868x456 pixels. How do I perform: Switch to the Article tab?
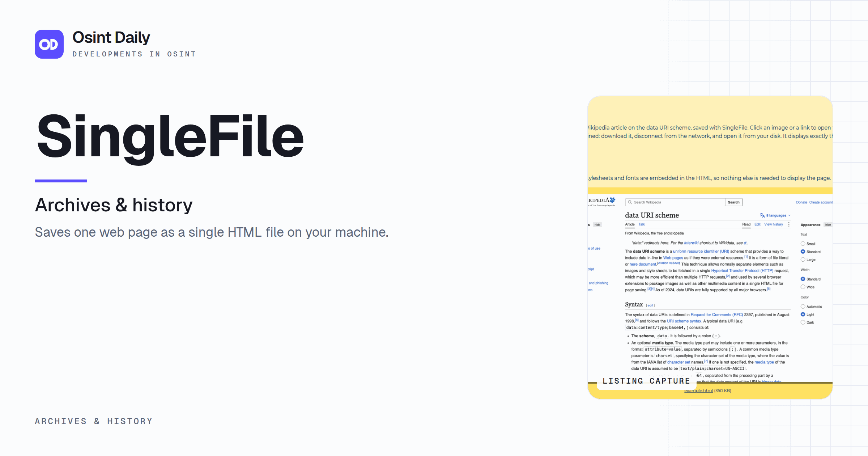pyautogui.click(x=630, y=224)
